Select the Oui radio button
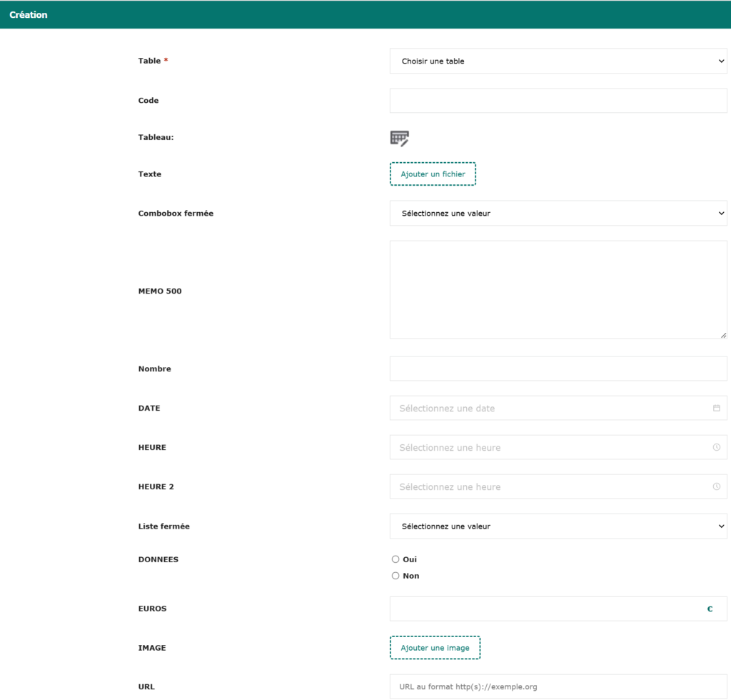The image size is (731, 700). (x=395, y=559)
